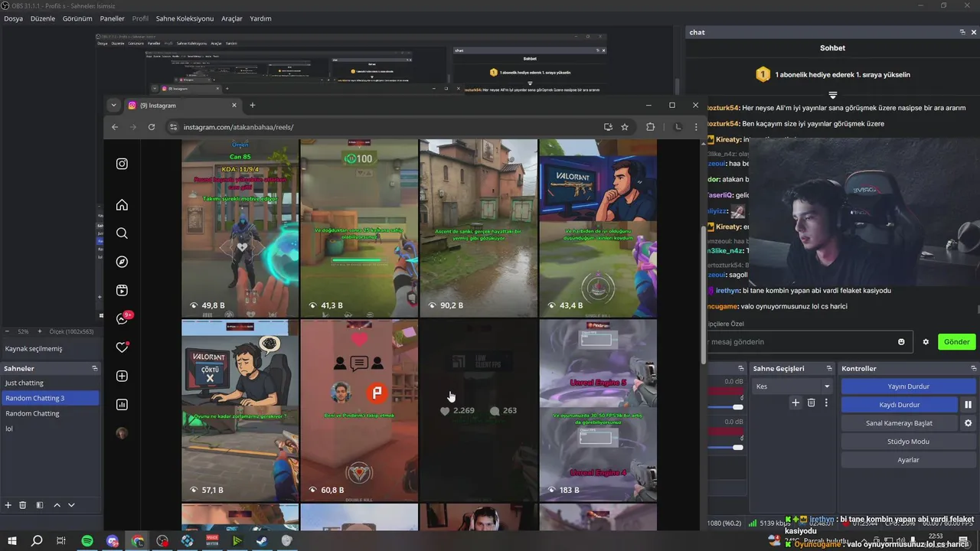Open the Kes transition dropdown
980x551 pixels.
pos(793,386)
